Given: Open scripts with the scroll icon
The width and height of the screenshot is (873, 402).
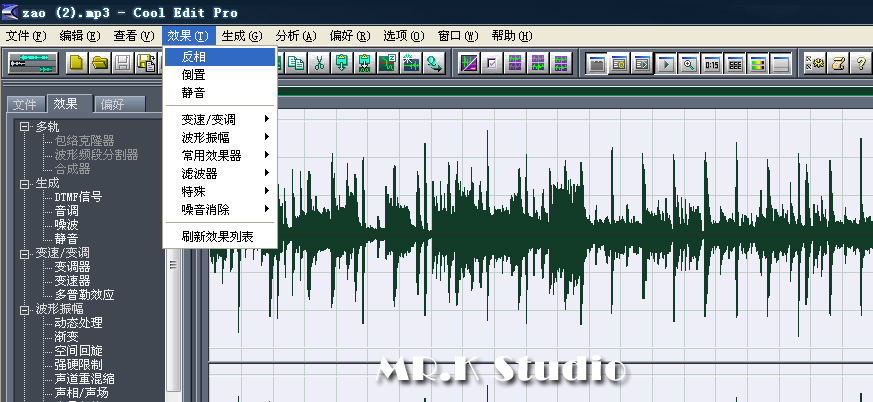Looking at the screenshot, I should tap(838, 63).
